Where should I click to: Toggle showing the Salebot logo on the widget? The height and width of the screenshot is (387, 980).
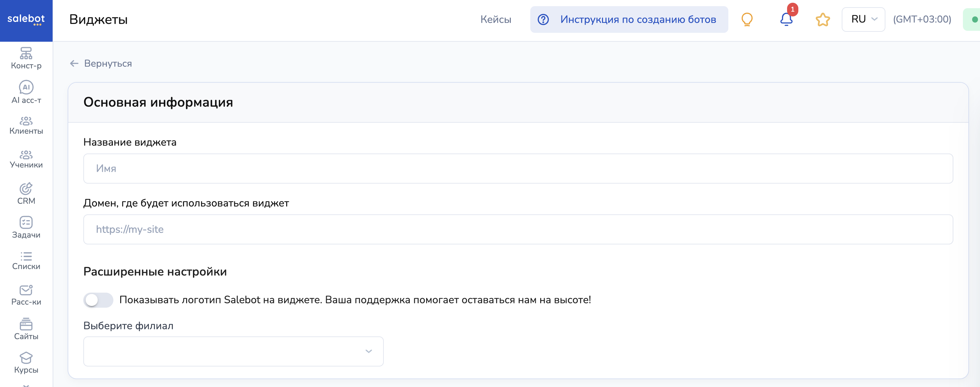click(98, 300)
